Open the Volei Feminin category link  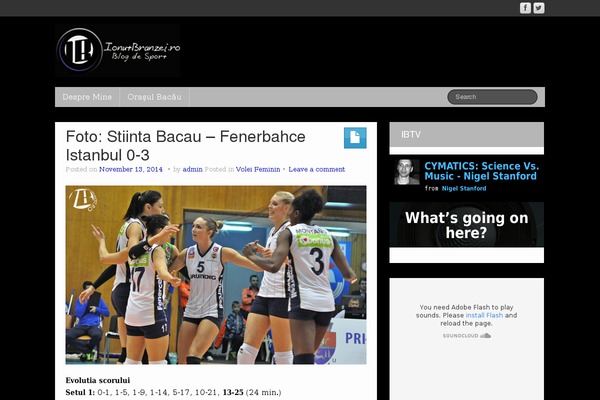coord(258,170)
